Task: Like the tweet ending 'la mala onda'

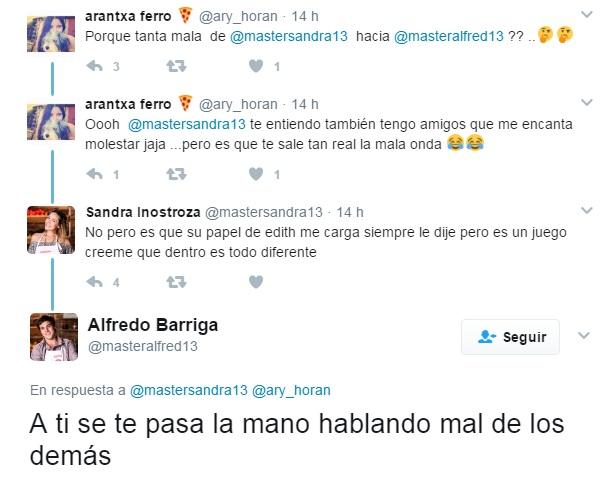Action: click(256, 174)
